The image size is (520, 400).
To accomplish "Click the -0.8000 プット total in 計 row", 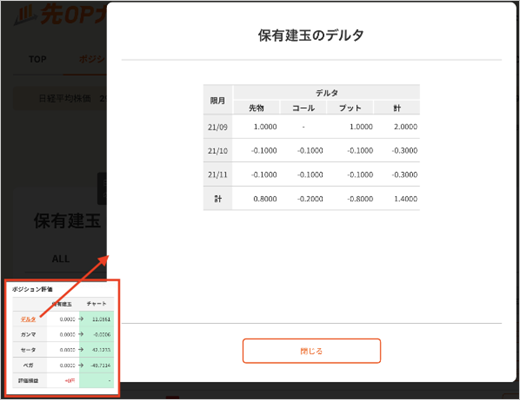I will pyautogui.click(x=360, y=199).
